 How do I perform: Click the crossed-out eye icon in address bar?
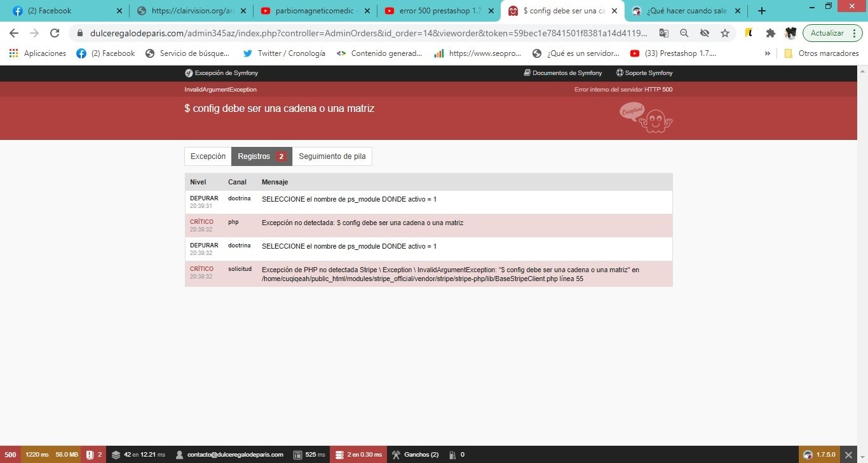[704, 33]
